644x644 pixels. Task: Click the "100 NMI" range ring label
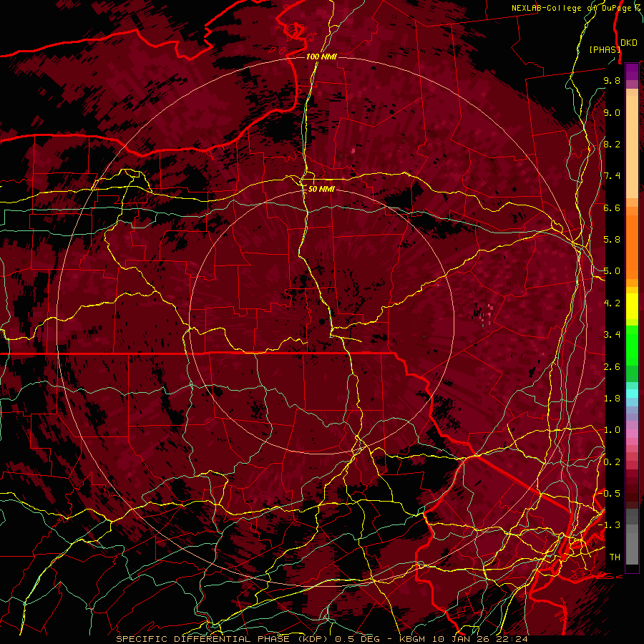pos(321,57)
